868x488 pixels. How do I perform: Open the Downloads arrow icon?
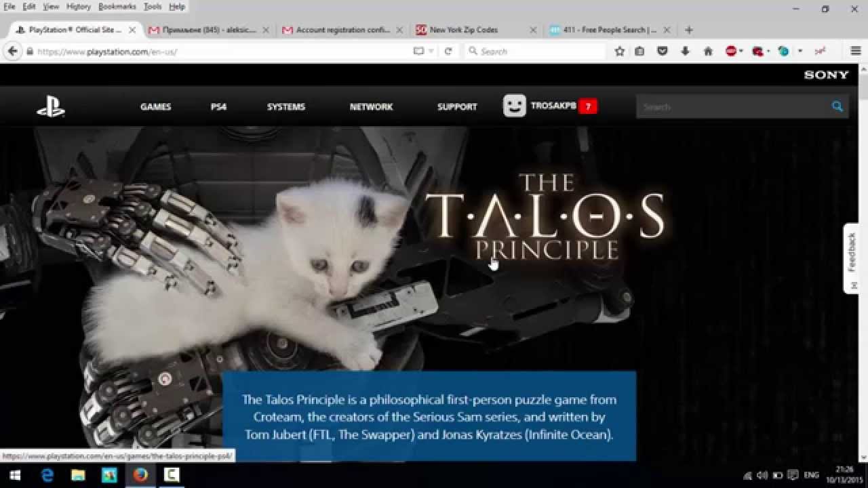tap(685, 52)
